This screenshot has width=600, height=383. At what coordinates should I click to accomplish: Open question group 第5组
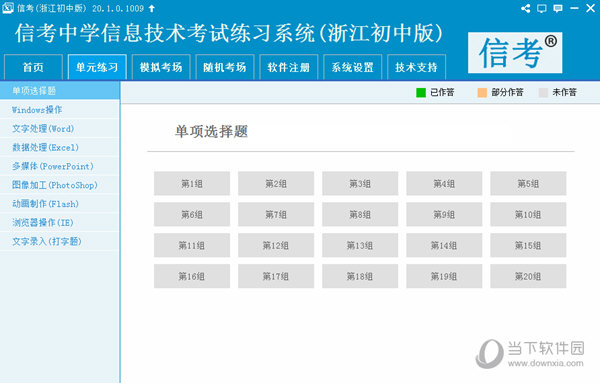528,184
